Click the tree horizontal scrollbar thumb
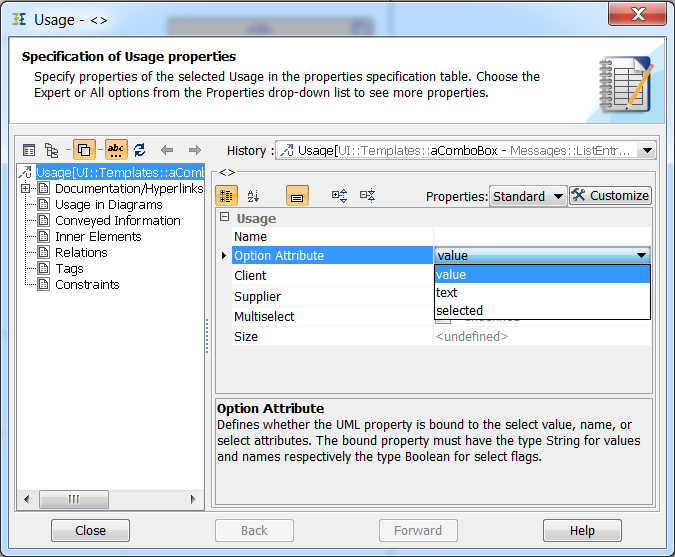675x557 pixels. pyautogui.click(x=74, y=499)
